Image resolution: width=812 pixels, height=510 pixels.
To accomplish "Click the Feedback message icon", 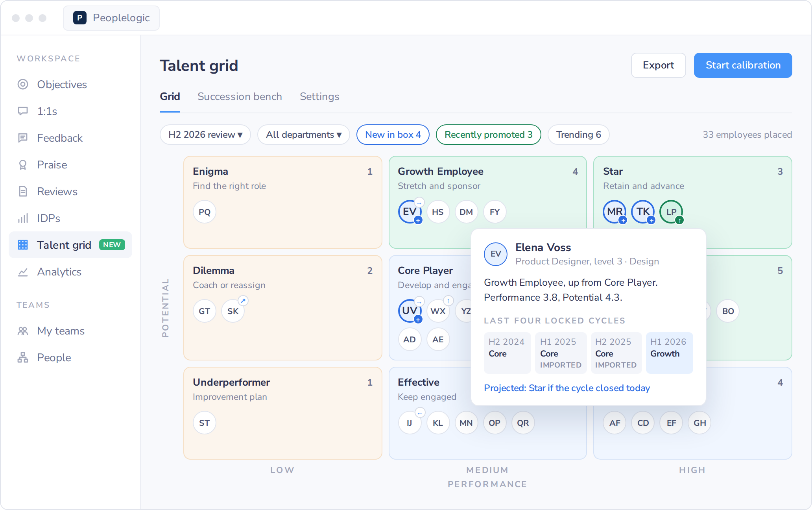I will [x=23, y=138].
